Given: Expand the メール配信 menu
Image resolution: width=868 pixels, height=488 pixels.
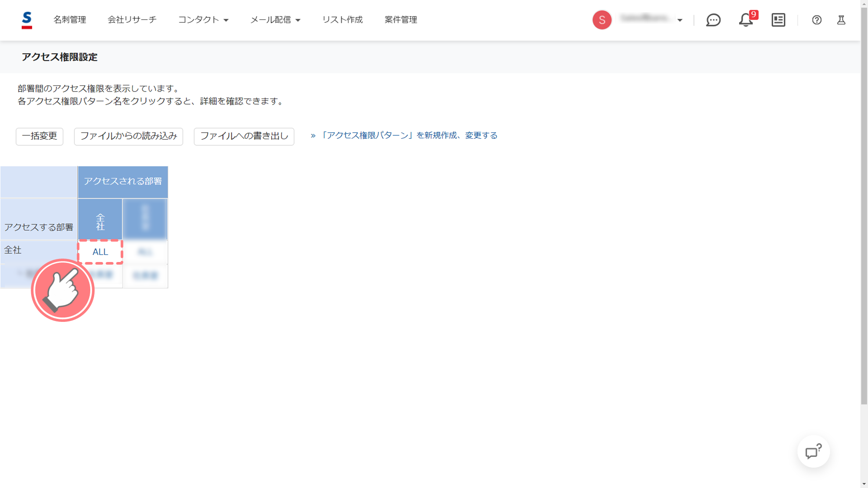Looking at the screenshot, I should 275,20.
